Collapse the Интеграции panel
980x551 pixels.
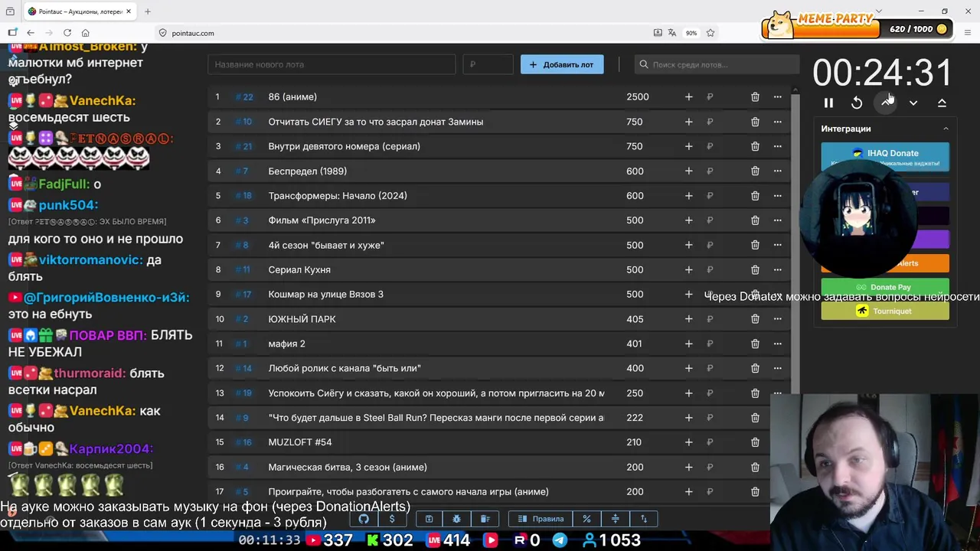946,129
